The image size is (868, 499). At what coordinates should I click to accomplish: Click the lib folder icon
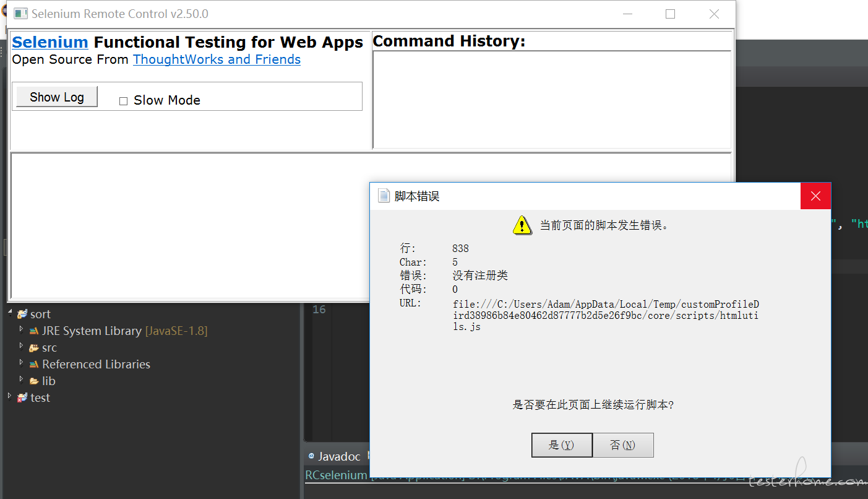[x=34, y=381]
